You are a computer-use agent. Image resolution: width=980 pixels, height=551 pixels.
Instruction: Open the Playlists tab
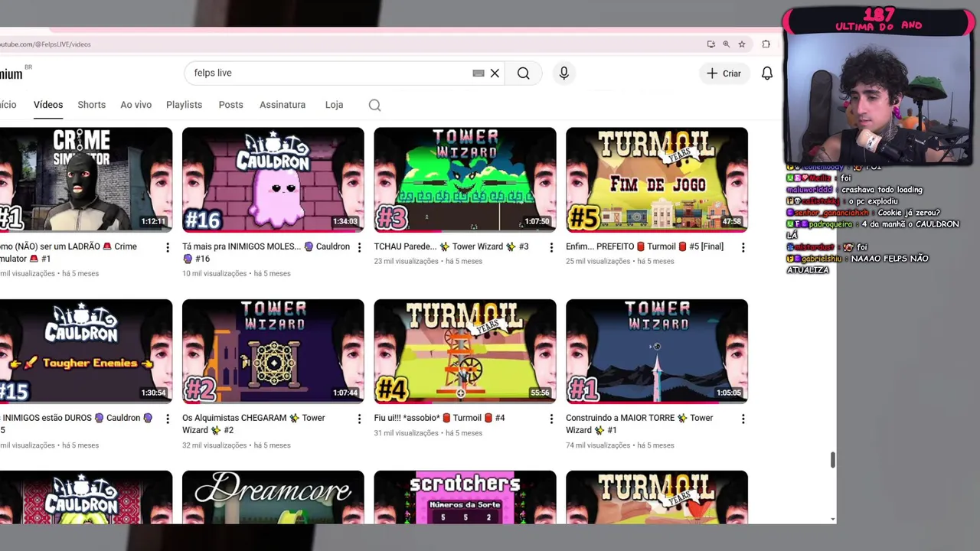(x=184, y=105)
